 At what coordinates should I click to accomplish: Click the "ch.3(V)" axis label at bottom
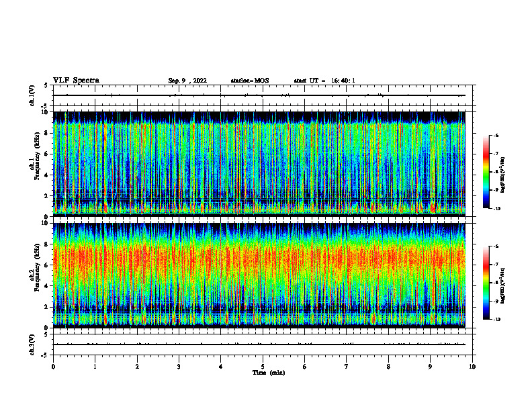pyautogui.click(x=32, y=345)
